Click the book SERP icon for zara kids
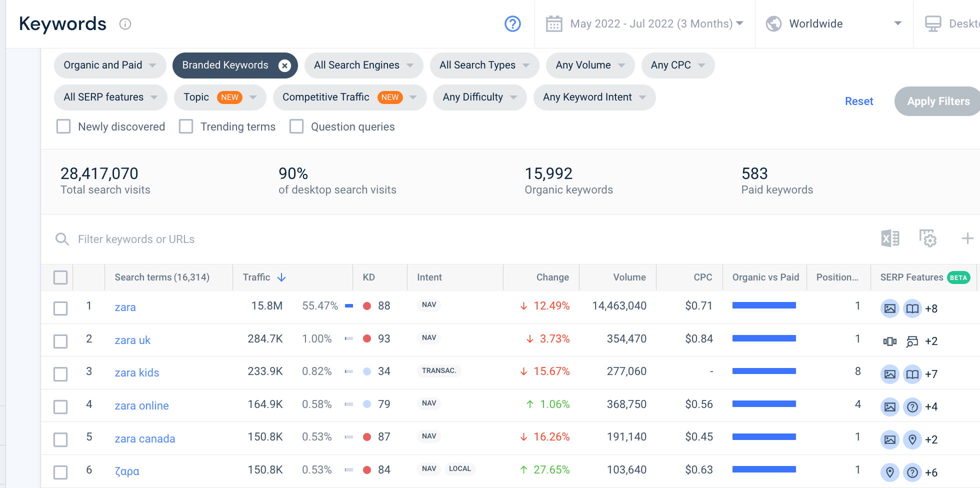The image size is (980, 488). click(912, 374)
